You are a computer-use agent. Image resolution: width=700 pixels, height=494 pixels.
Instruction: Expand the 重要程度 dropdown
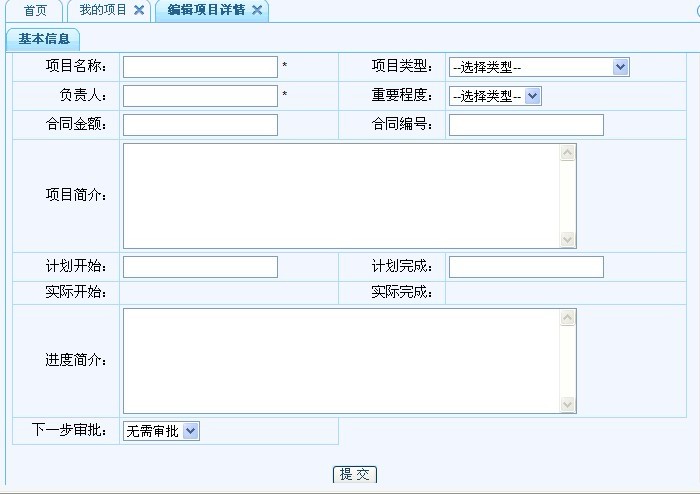(495, 96)
